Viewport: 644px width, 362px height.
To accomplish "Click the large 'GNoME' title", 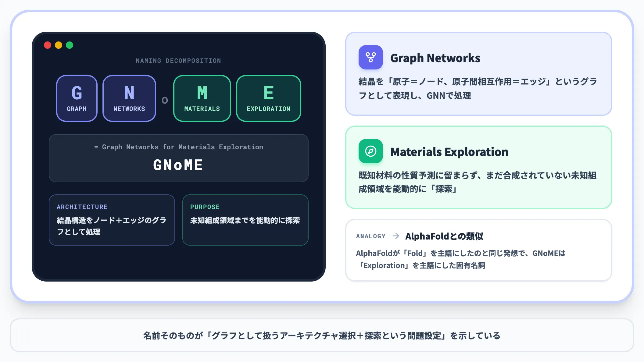I will [x=178, y=165].
